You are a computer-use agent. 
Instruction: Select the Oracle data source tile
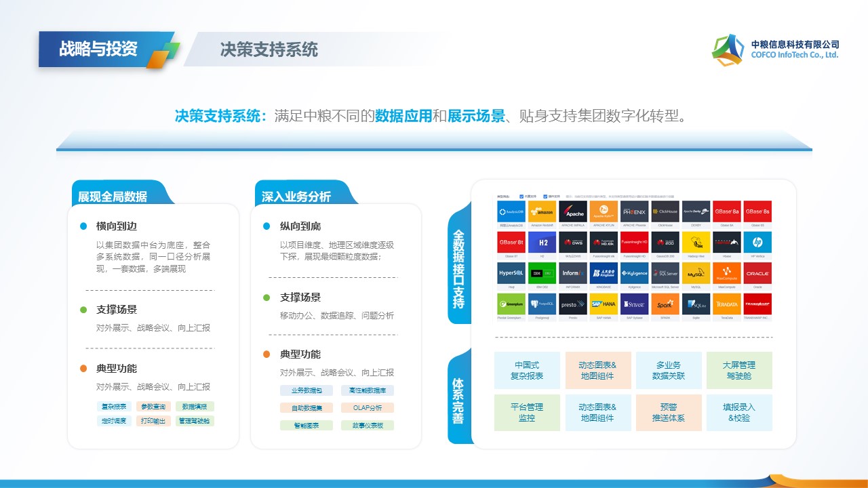pos(757,273)
